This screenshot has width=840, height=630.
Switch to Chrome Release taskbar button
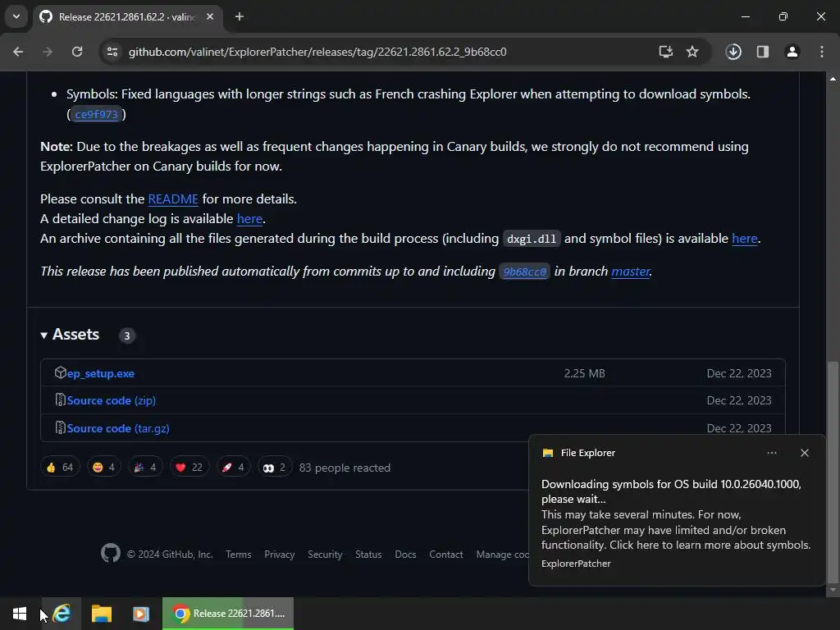click(228, 614)
